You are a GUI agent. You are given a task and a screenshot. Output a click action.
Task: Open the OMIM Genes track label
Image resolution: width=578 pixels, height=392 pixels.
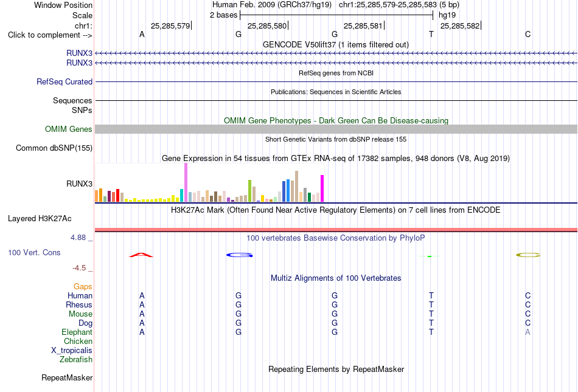point(69,129)
